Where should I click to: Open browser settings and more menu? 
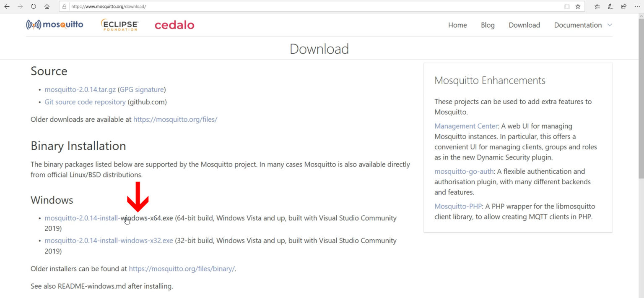[x=637, y=7]
